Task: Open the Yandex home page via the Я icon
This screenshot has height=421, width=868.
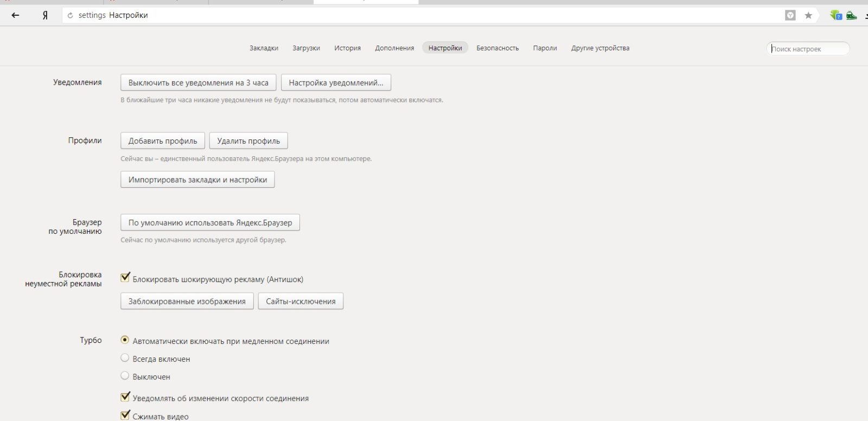Action: pos(45,15)
